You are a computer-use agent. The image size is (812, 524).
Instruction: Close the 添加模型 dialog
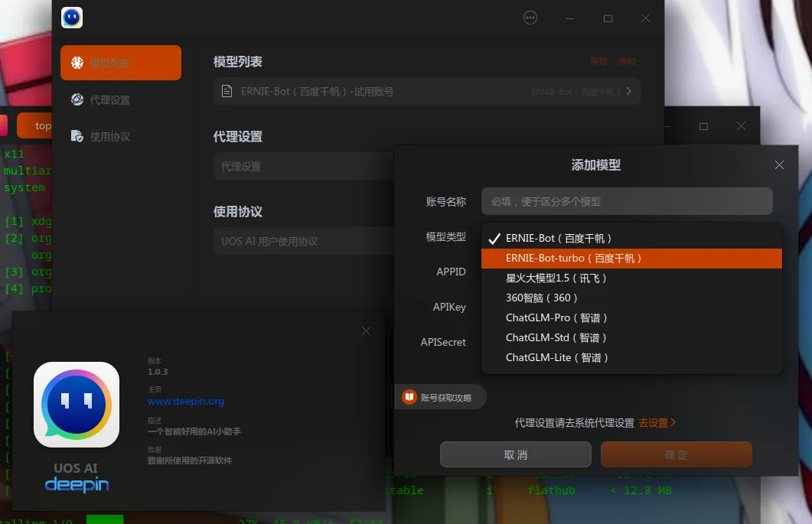tap(779, 164)
